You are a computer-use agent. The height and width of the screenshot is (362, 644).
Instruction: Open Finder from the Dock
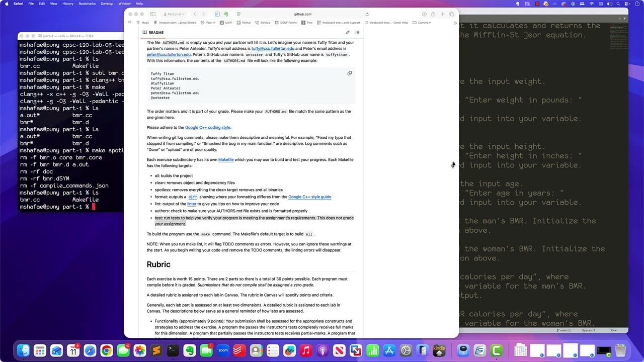[23, 350]
